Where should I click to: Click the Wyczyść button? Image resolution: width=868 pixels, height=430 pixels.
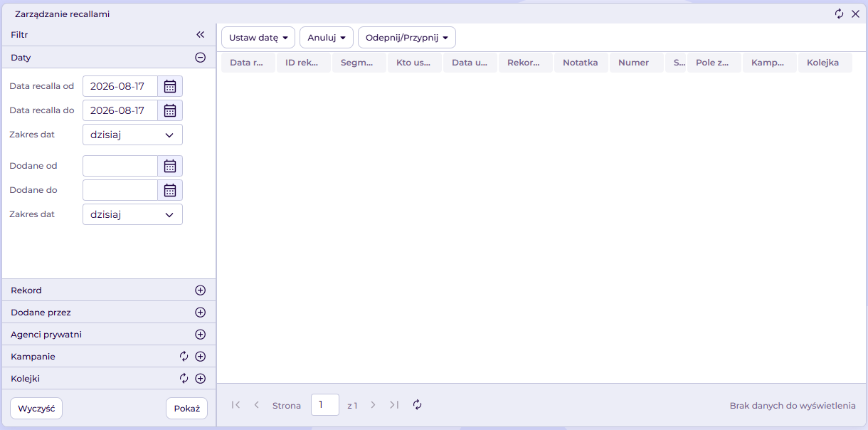[36, 409]
